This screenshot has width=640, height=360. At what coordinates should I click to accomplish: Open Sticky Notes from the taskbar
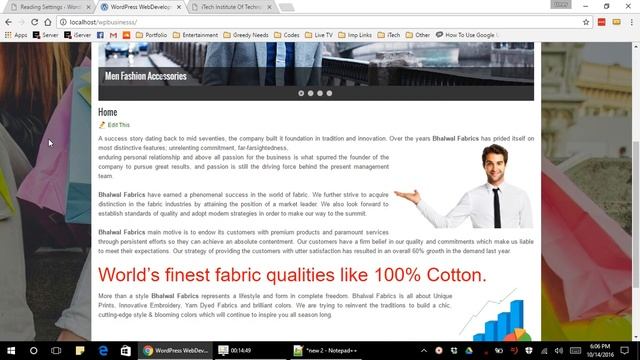(x=80, y=351)
